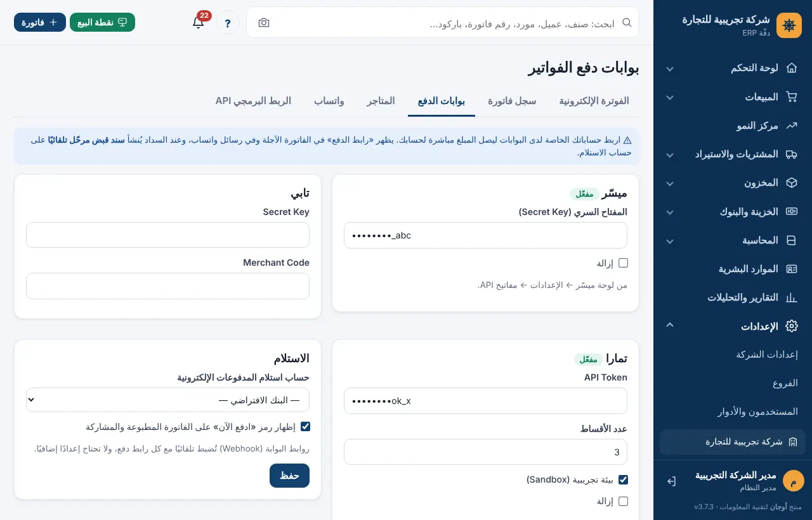Click the عدد الأقساط installments field
Viewport: 812px width, 520px height.
click(485, 452)
